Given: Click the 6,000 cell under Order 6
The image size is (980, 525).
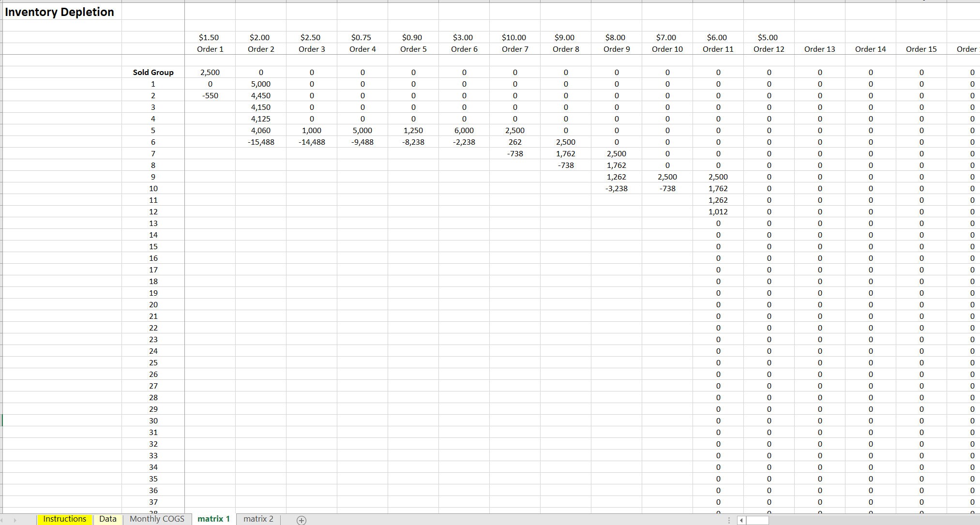Looking at the screenshot, I should click(464, 130).
